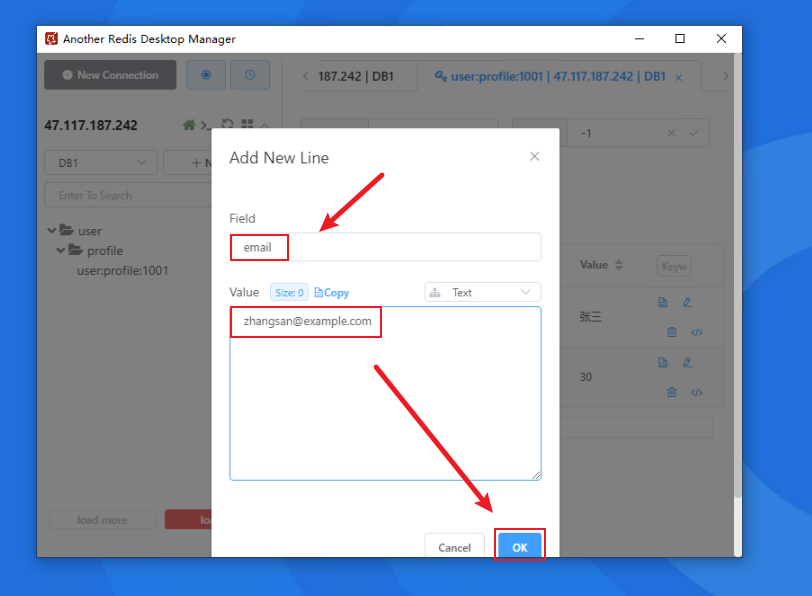Clear the TTL value with X icon
This screenshot has height=596, width=812.
(x=672, y=133)
